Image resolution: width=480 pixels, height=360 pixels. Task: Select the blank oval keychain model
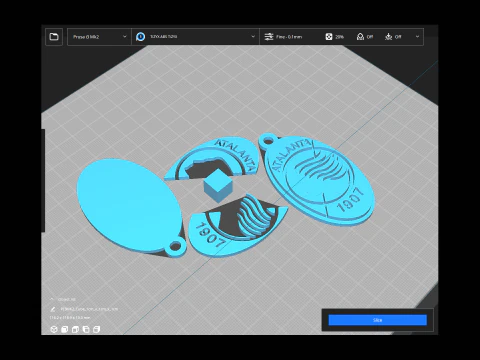[128, 205]
